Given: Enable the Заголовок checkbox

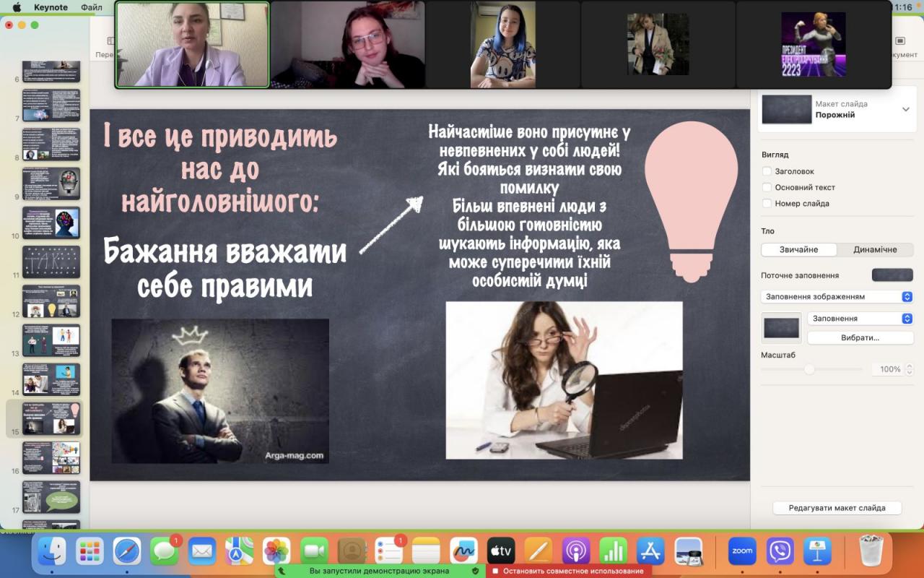Looking at the screenshot, I should [x=767, y=171].
